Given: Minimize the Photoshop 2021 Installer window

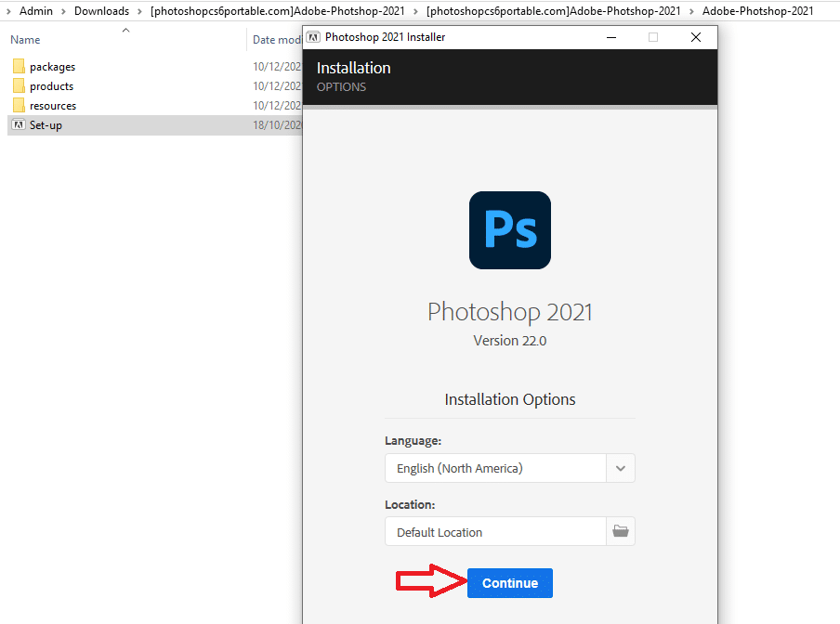Looking at the screenshot, I should (611, 37).
